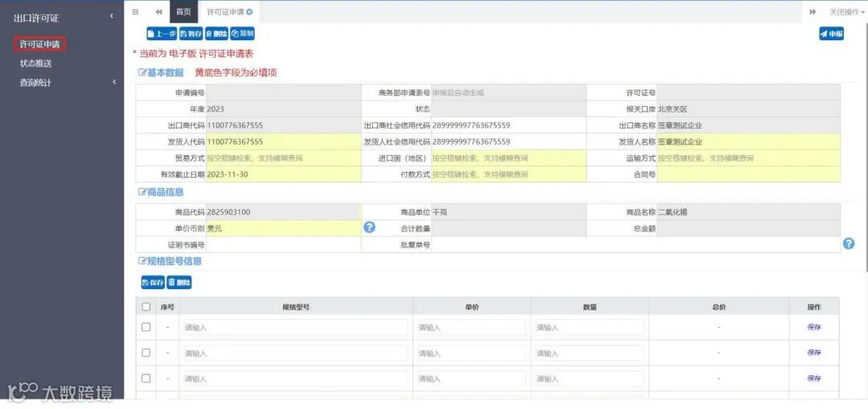This screenshot has width=868, height=409.
Task: Click second row 单价 input
Action: tap(471, 353)
